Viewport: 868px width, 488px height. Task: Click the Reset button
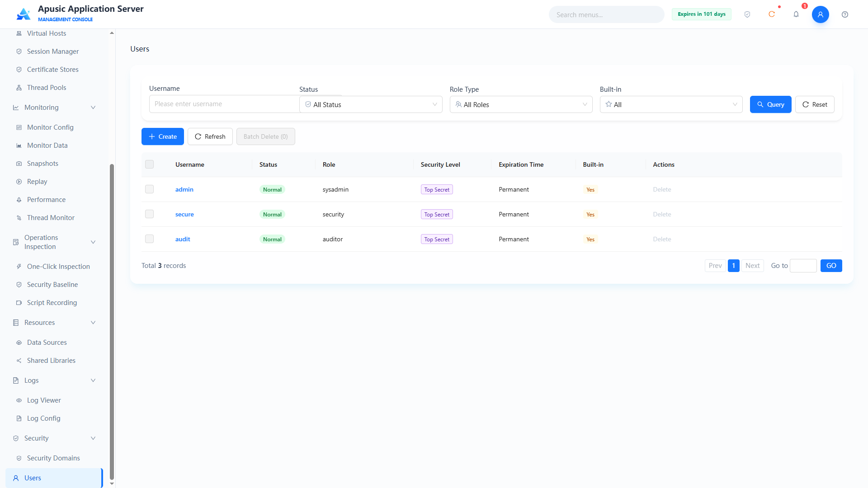coord(815,104)
